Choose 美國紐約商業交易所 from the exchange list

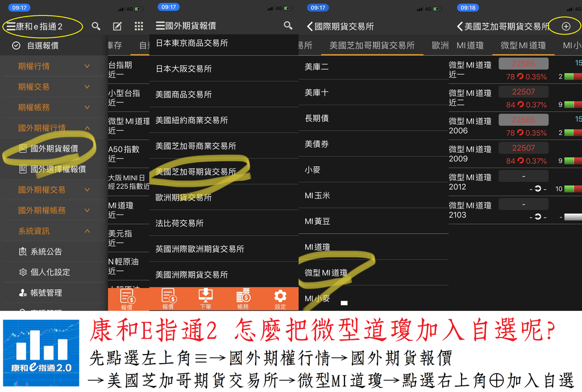click(224, 120)
